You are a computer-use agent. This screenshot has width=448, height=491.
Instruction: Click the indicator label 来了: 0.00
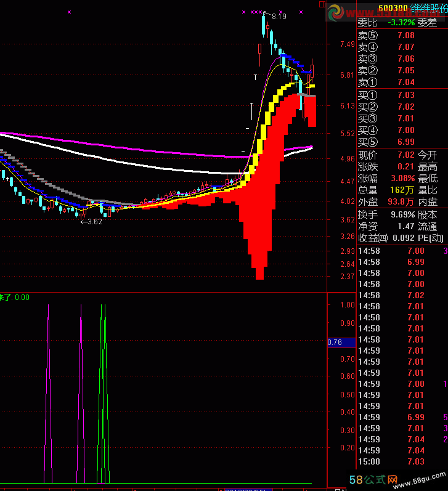14,297
